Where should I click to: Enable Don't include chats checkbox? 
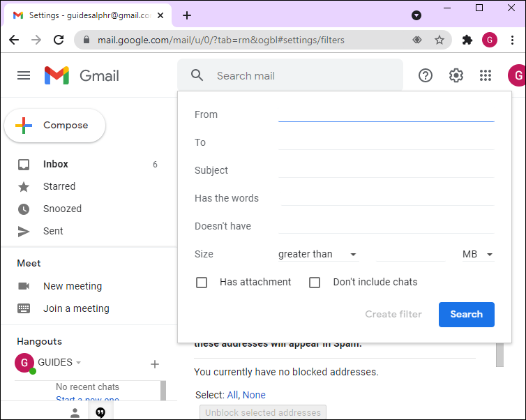pos(315,283)
